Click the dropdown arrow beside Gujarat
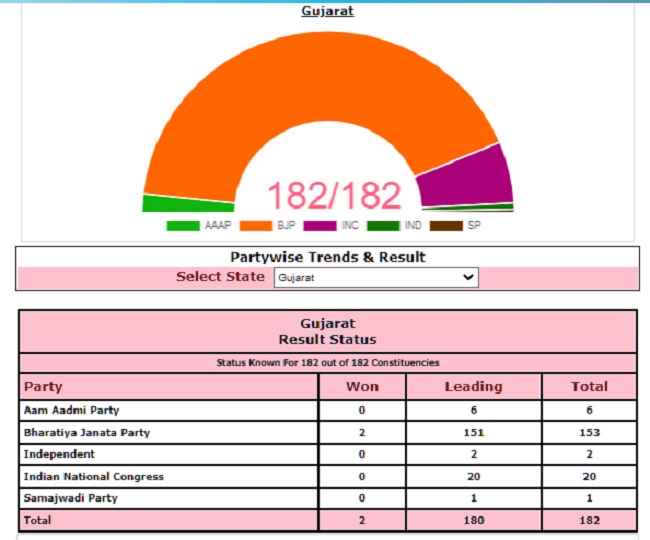 [469, 277]
